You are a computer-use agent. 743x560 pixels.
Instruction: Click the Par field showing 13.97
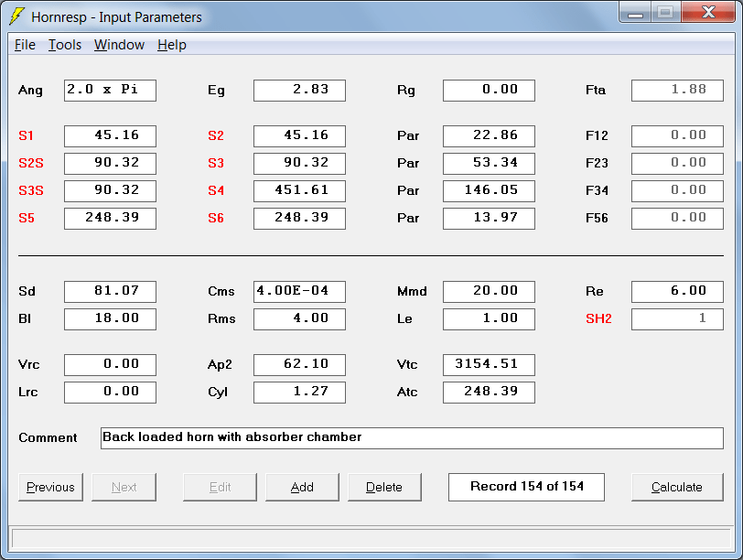[x=489, y=219]
